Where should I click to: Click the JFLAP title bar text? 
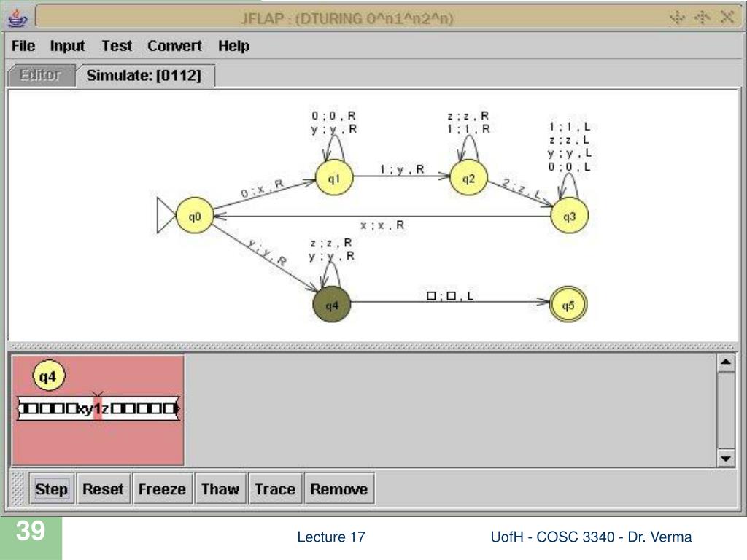coord(347,19)
